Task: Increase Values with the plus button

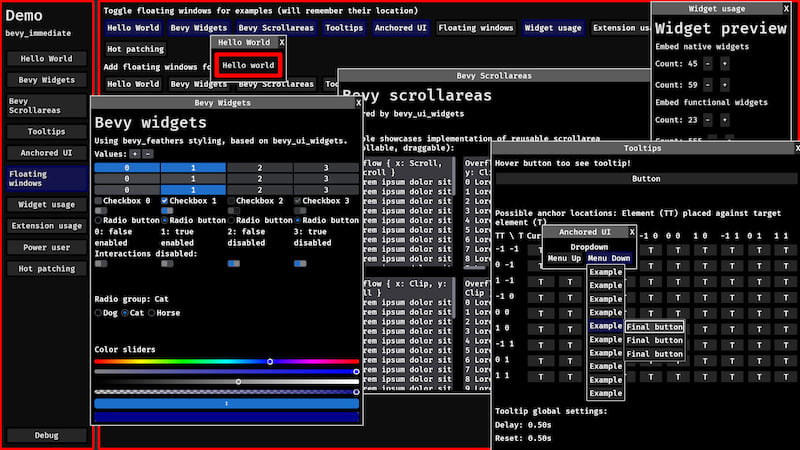Action: click(x=135, y=154)
